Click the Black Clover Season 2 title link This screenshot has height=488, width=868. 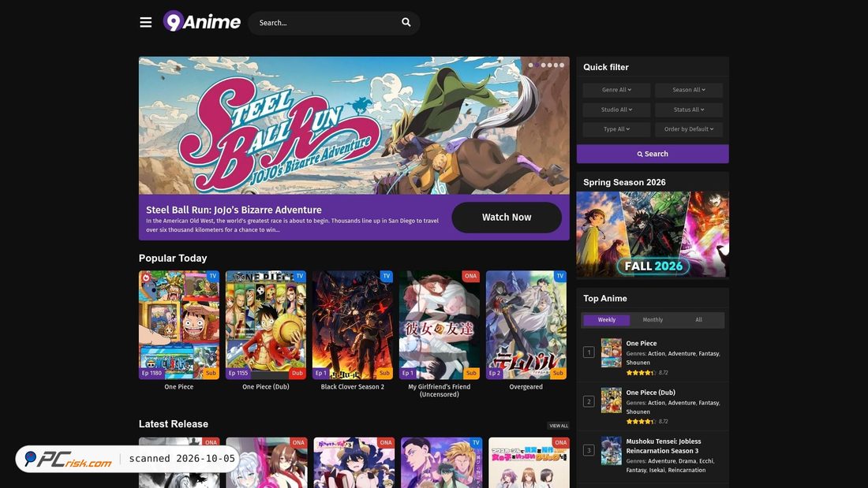point(353,387)
